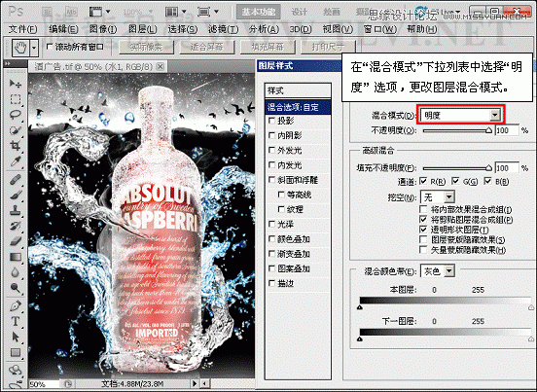Uncheck the R channel checkbox
This screenshot has height=392, width=537.
pyautogui.click(x=423, y=181)
